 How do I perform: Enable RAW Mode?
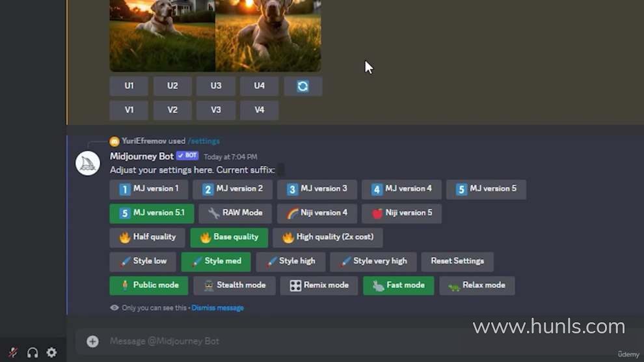[235, 214]
